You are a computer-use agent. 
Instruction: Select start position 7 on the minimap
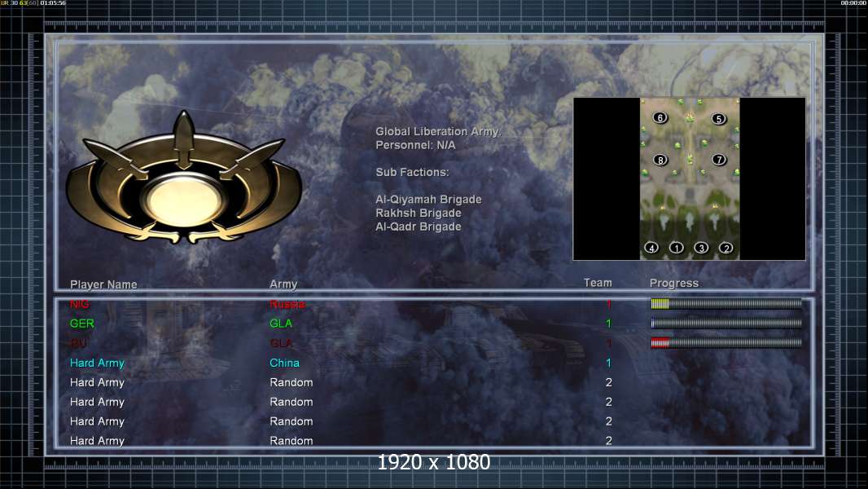tap(718, 160)
